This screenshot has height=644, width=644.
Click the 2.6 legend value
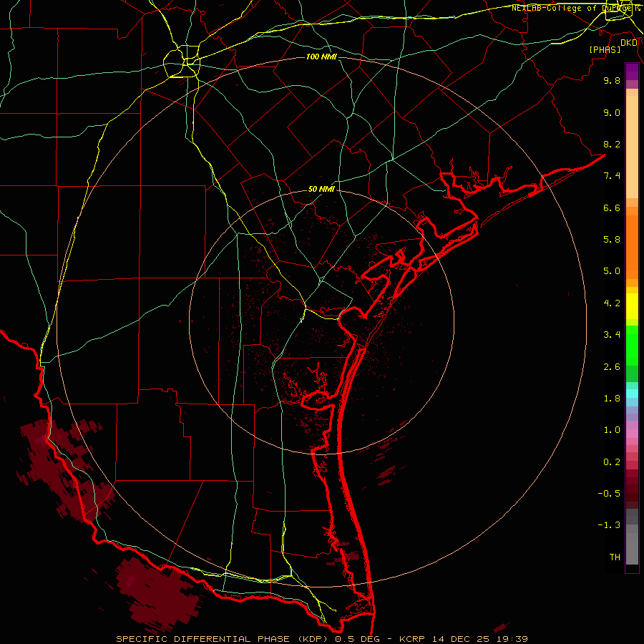[x=612, y=367]
